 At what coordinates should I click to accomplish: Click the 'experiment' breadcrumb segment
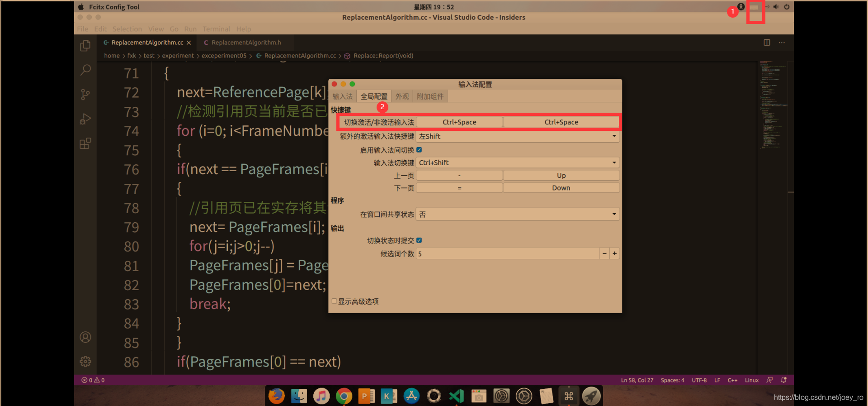tap(178, 56)
